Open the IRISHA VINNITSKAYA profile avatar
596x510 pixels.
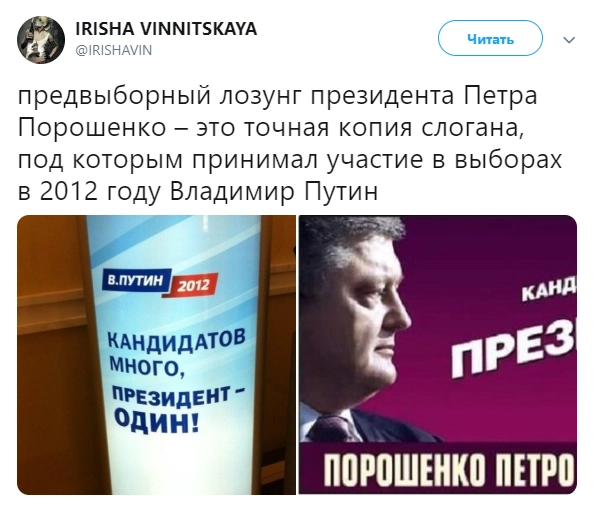click(x=41, y=40)
